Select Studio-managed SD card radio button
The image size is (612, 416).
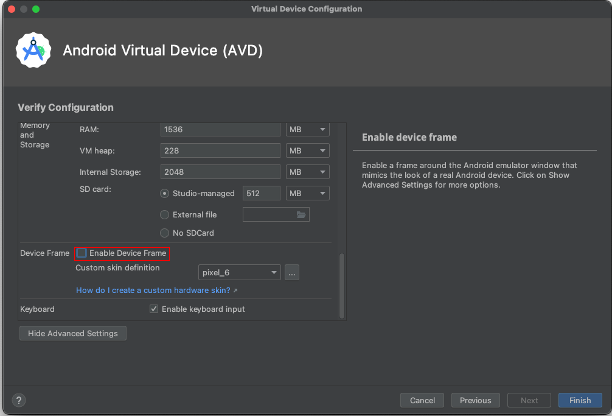tap(164, 193)
